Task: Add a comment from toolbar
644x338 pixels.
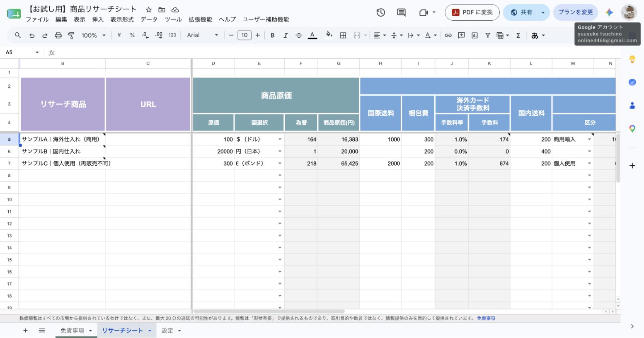Action: 461,35
